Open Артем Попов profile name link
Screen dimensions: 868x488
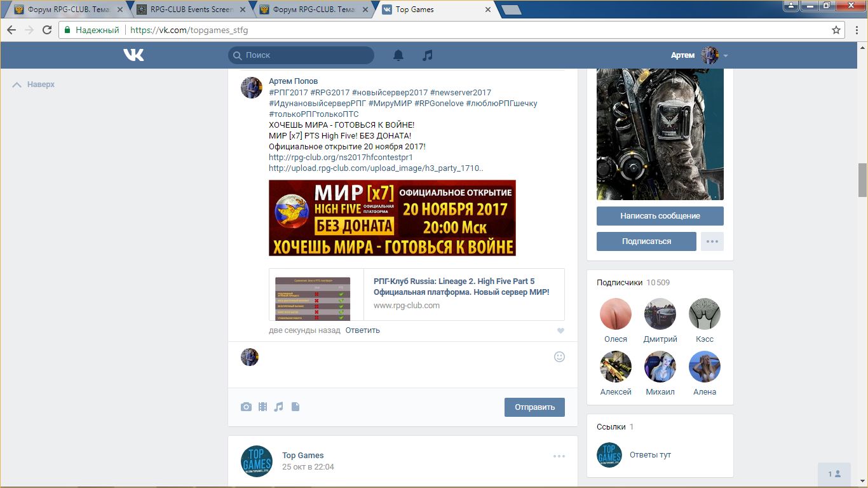(x=294, y=81)
